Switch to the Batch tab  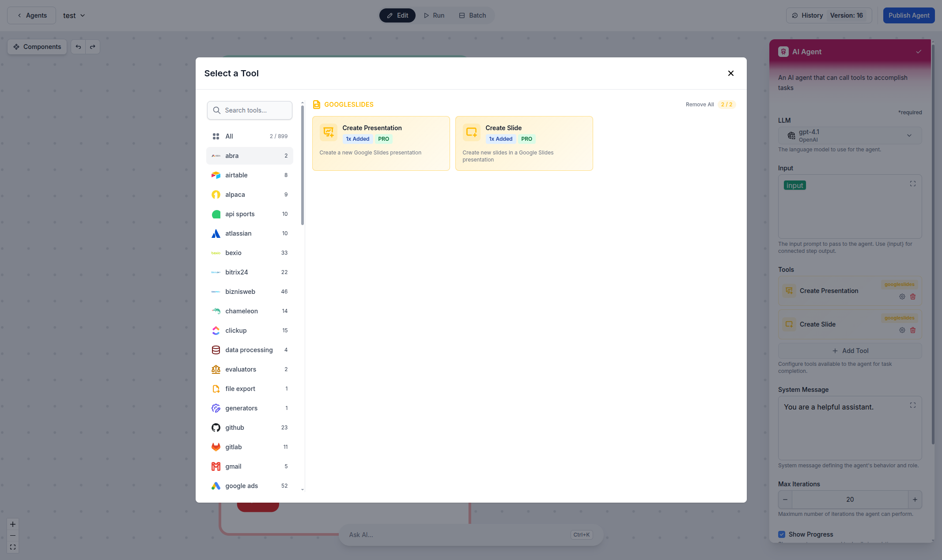pyautogui.click(x=473, y=15)
